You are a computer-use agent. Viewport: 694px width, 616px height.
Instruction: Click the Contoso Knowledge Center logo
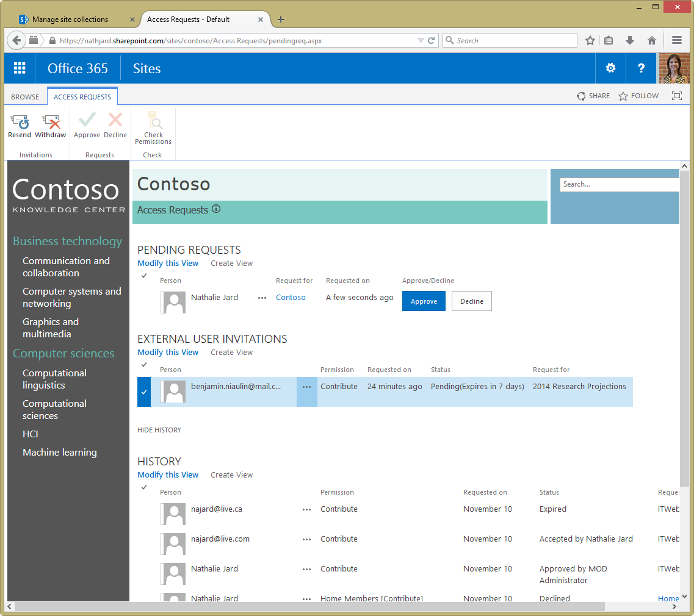tap(68, 195)
